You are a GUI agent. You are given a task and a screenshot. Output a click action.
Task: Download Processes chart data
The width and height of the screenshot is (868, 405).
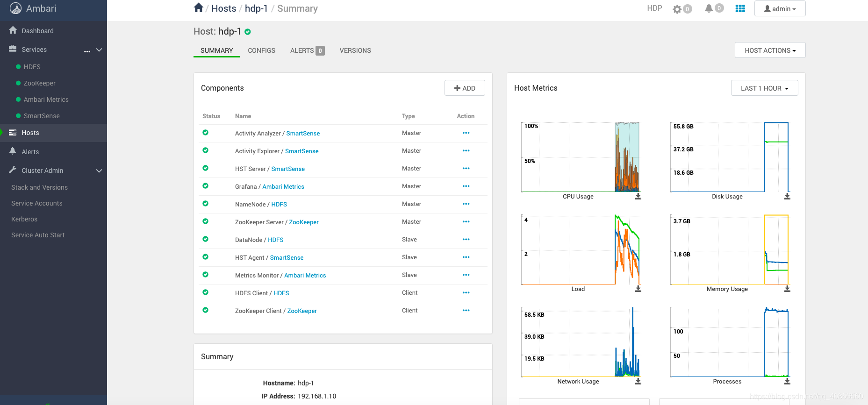pyautogui.click(x=787, y=382)
